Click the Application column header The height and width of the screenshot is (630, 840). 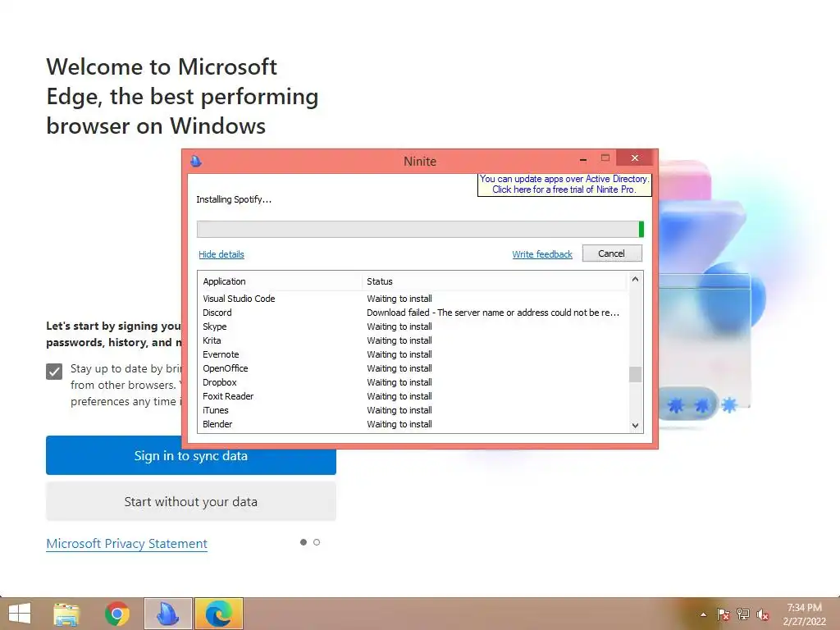pos(281,281)
